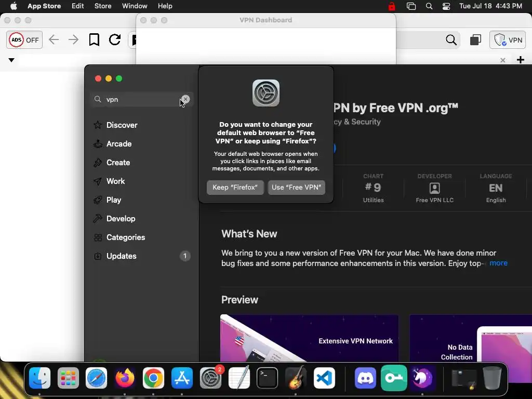Add a new browser tab
The image size is (532, 399).
(x=521, y=60)
